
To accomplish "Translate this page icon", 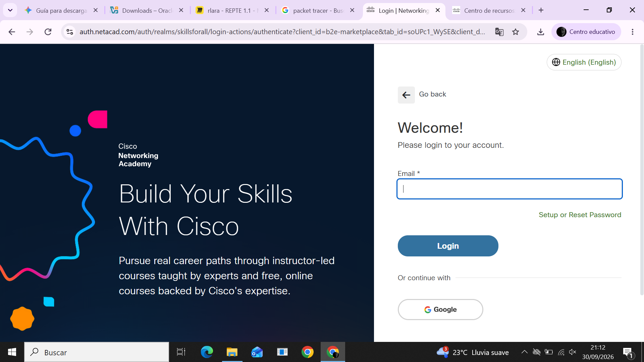I will pos(499,32).
